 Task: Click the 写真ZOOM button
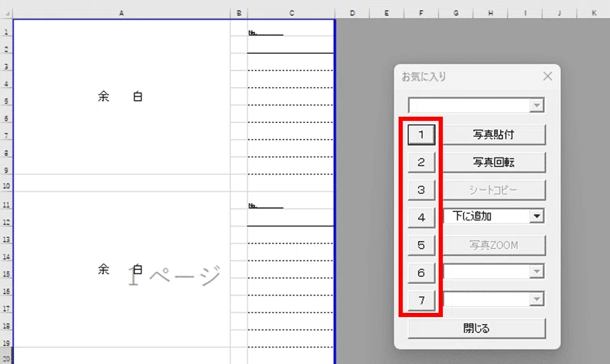[x=494, y=245]
